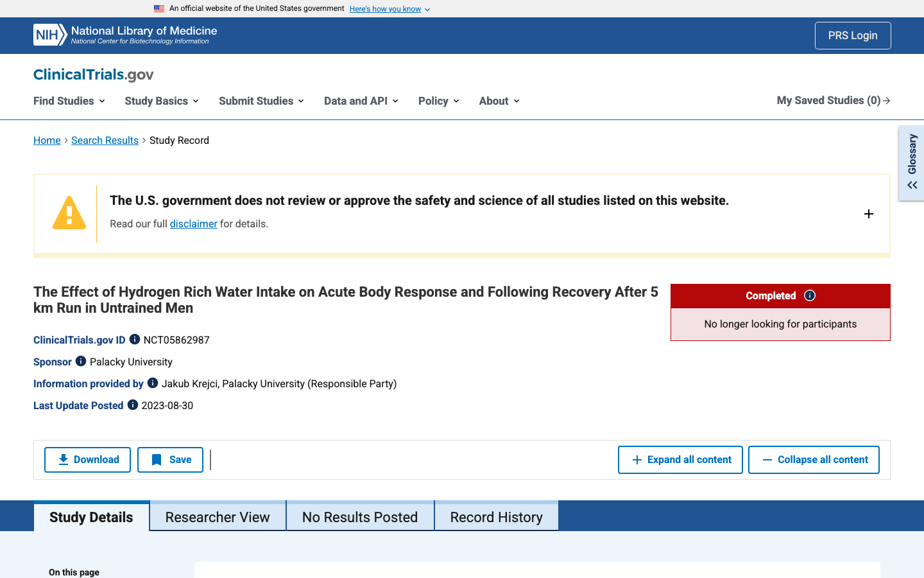Click the ClinicalTrials.gov ID label

point(80,340)
